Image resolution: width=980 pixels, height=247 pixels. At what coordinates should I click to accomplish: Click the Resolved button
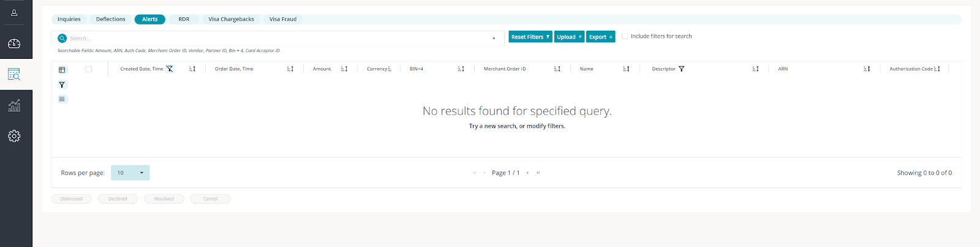(164, 199)
